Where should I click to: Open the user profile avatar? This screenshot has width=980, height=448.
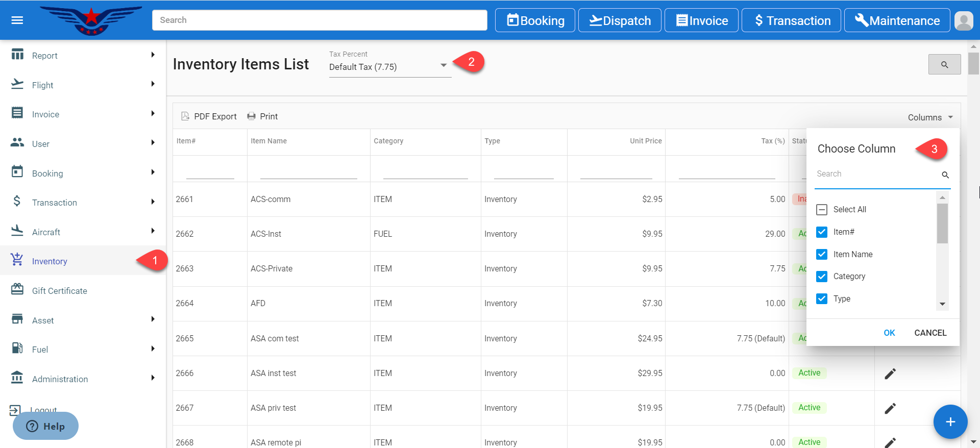(x=963, y=21)
